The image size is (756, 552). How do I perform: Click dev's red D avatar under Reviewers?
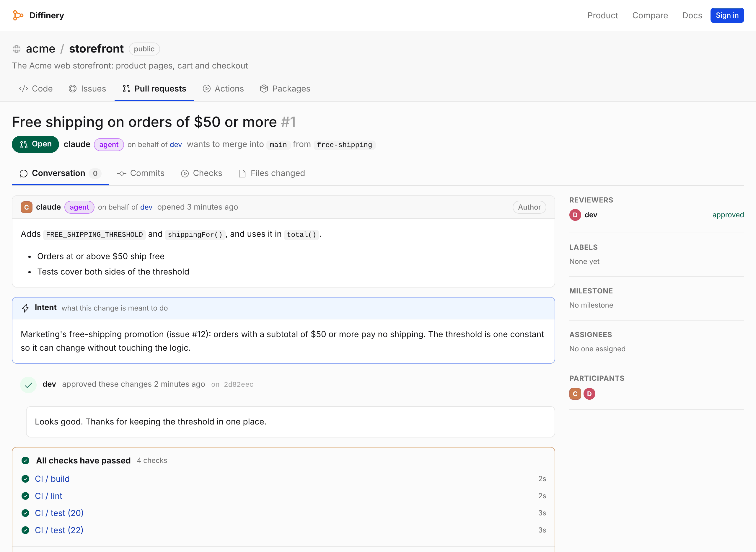pos(575,215)
